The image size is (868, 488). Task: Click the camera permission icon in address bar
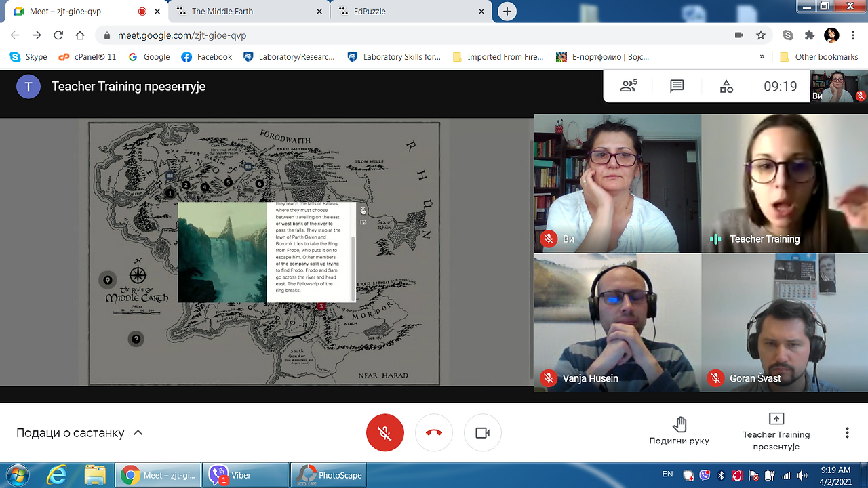[x=739, y=35]
